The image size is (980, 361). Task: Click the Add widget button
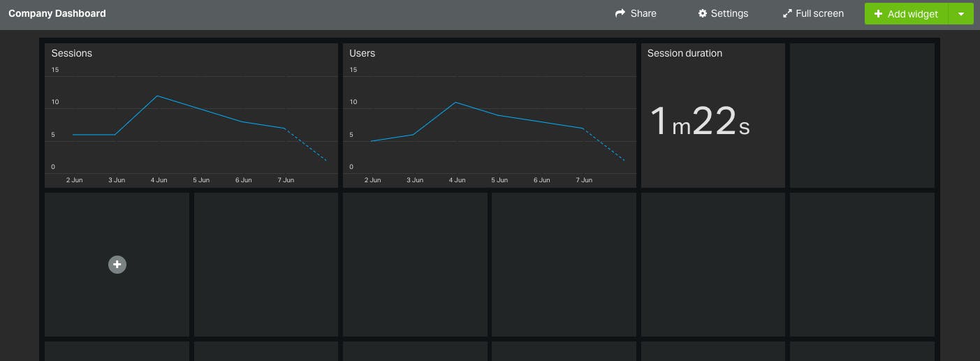coord(906,14)
